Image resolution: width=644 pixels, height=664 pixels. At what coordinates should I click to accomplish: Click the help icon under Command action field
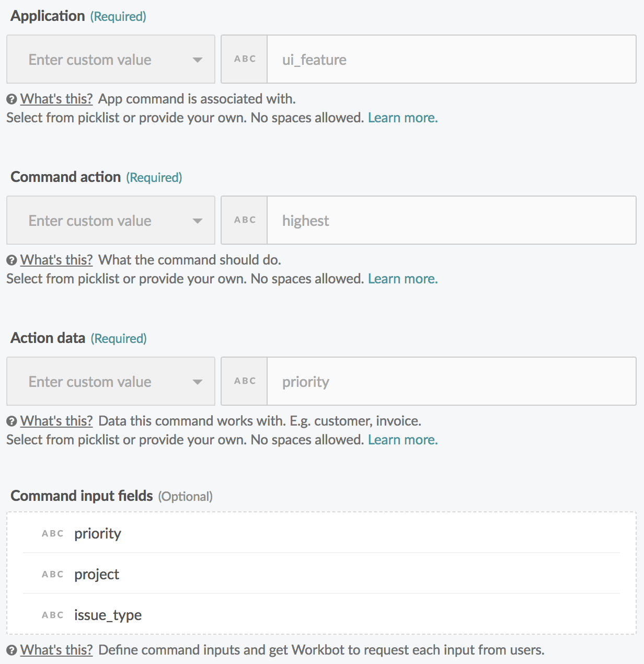coord(11,260)
